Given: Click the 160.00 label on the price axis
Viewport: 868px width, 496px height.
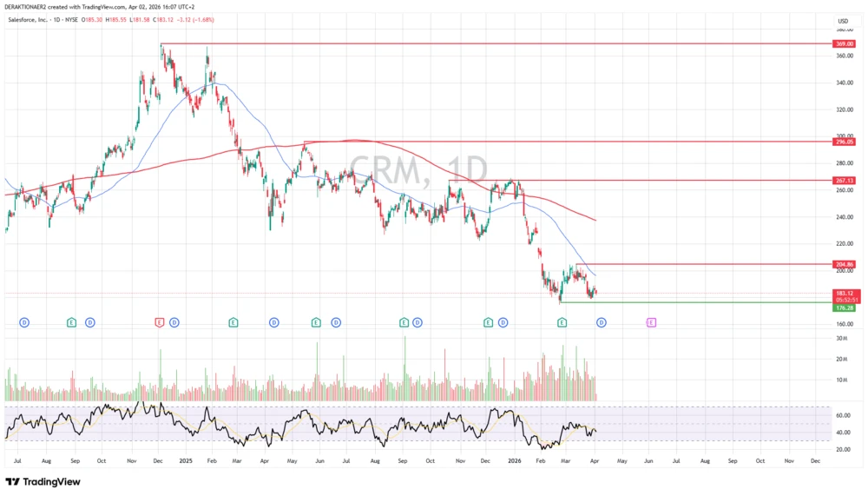Looking at the screenshot, I should [x=845, y=324].
